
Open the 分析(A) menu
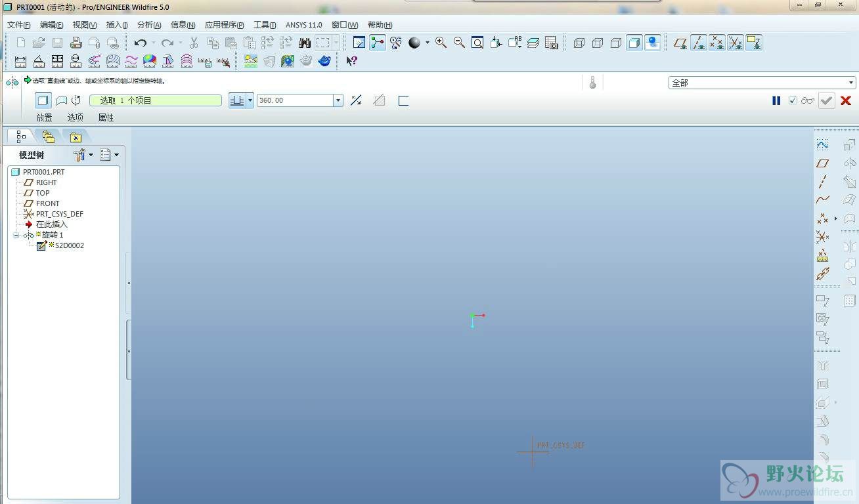tap(149, 25)
